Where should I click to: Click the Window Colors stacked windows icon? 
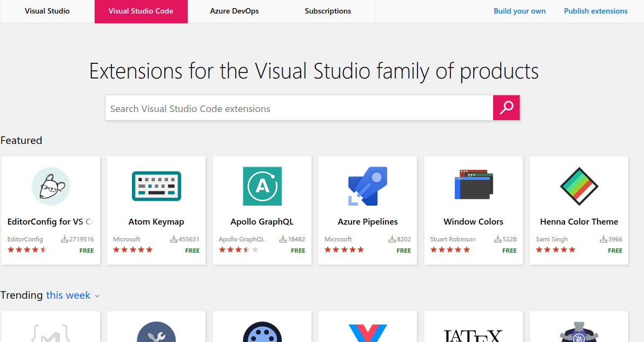(x=474, y=184)
